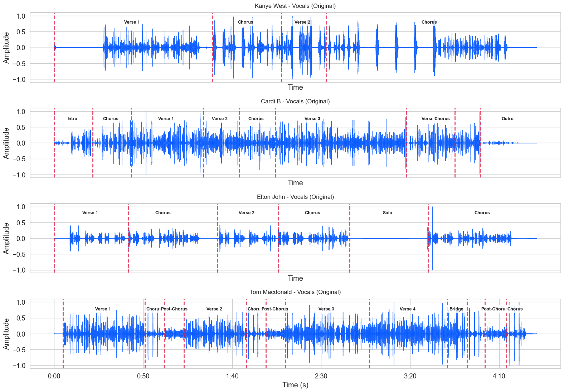Click the Intro label in Cardi B plot
Screen dimensions: 564x392
[x=72, y=119]
